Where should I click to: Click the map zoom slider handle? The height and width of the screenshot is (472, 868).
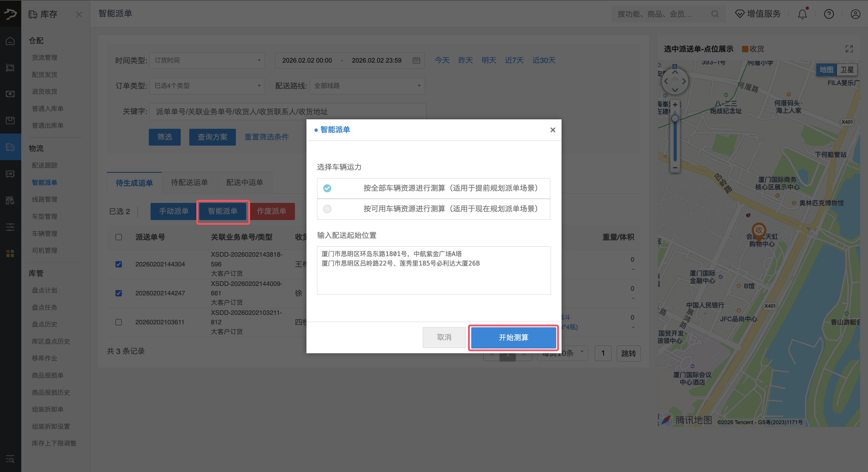[x=675, y=118]
